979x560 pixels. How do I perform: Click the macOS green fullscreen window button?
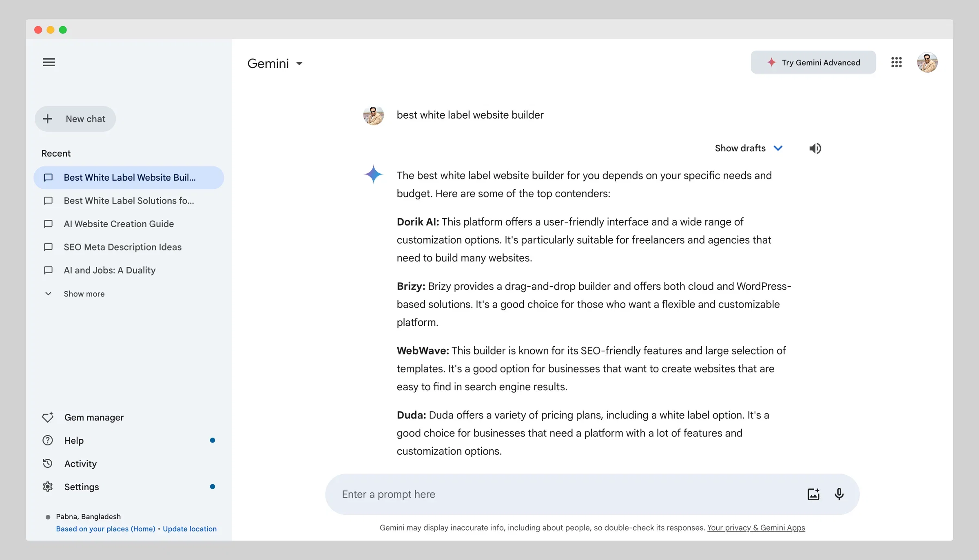(x=63, y=30)
